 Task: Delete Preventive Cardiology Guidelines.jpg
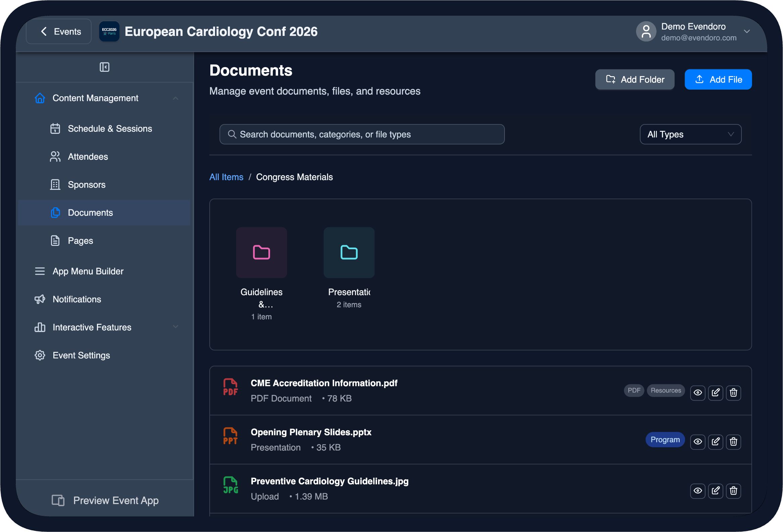pos(733,490)
